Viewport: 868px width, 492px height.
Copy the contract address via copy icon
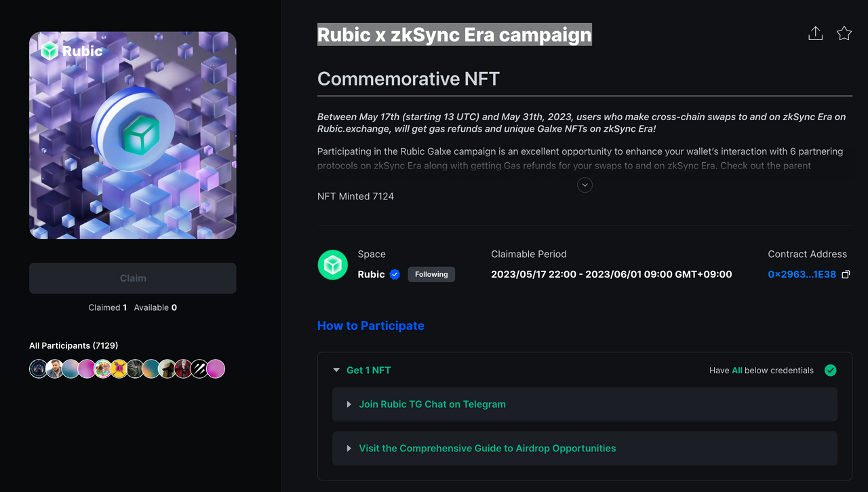[x=846, y=275]
